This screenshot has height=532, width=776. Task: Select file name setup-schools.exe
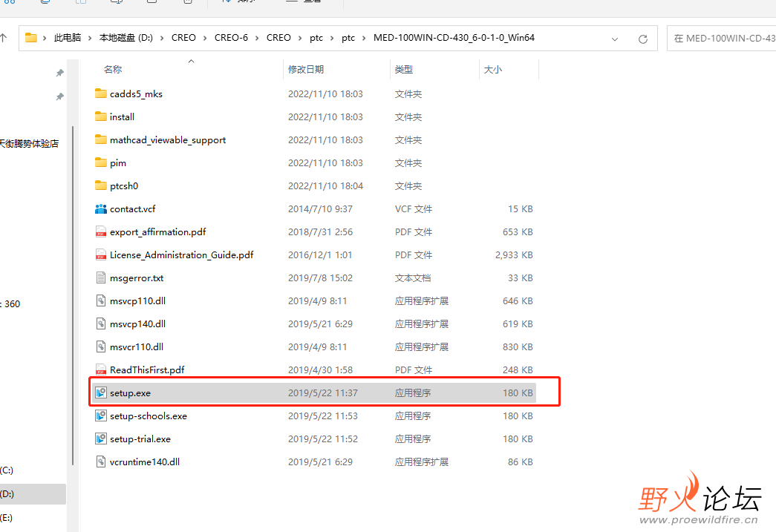(x=149, y=416)
